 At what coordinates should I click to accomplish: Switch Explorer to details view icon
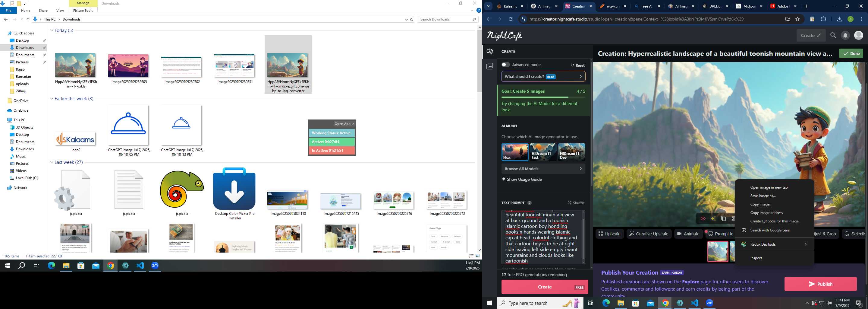471,256
